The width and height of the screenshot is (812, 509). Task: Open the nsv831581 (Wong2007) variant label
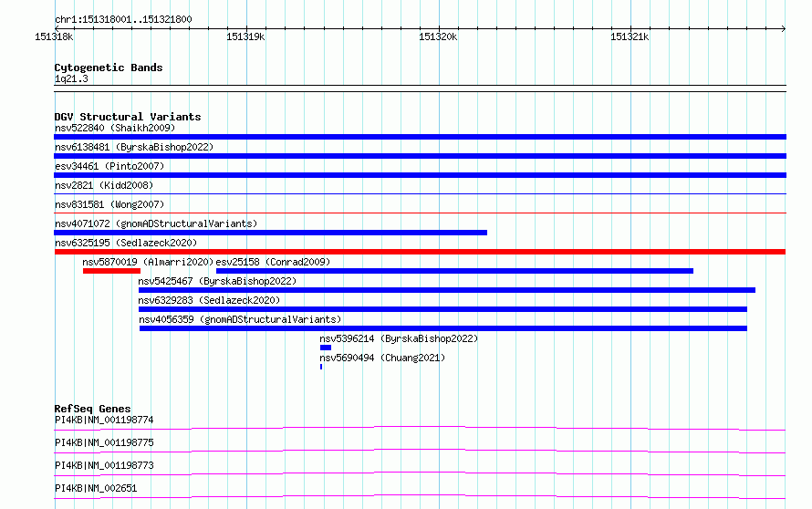[109, 204]
